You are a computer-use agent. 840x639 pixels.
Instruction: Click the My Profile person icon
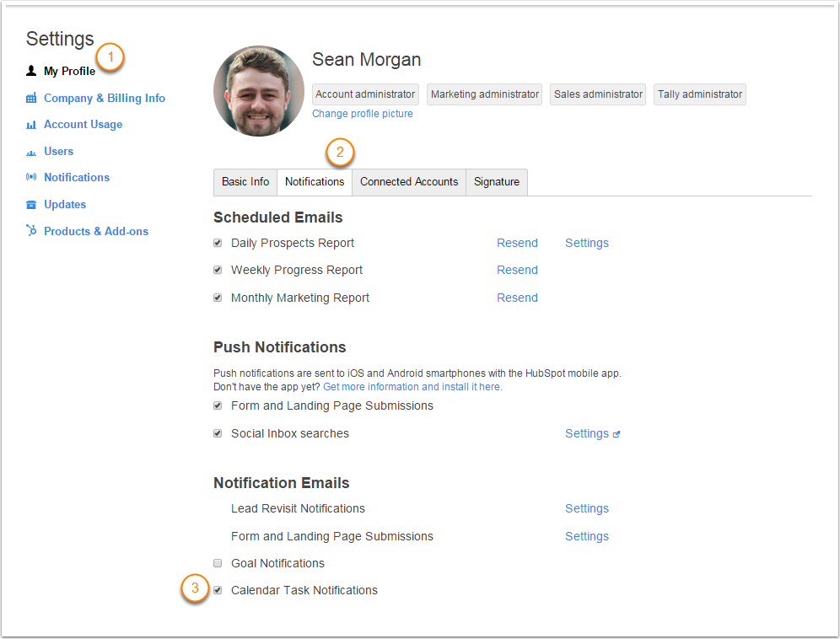click(x=31, y=71)
